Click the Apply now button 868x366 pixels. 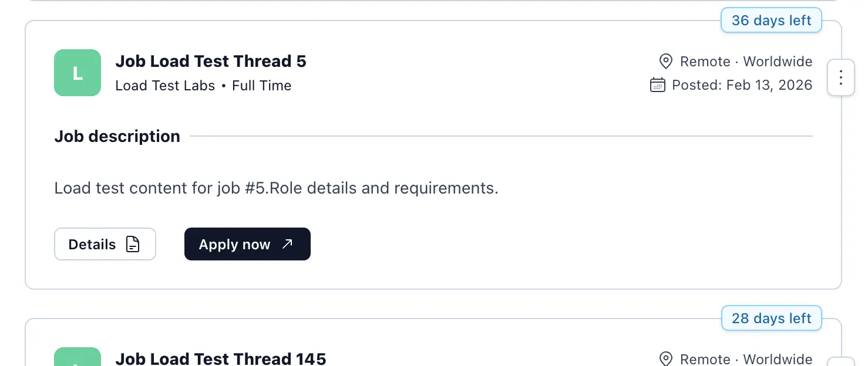[x=247, y=244]
